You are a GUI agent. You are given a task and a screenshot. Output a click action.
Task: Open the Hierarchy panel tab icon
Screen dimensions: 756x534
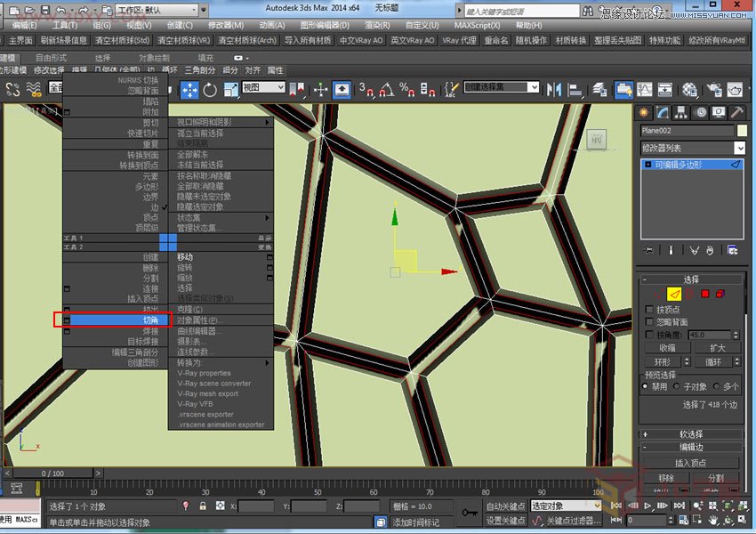click(680, 112)
